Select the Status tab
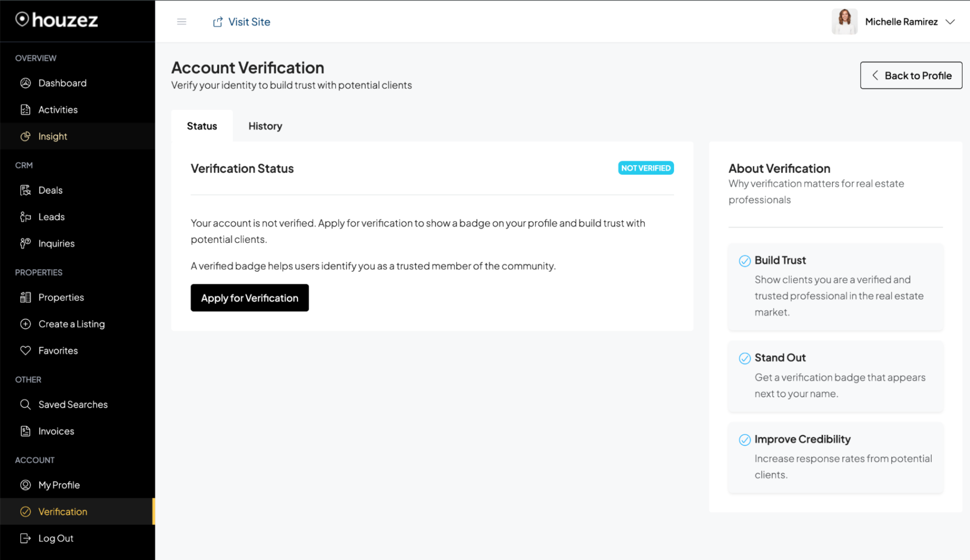 click(202, 126)
